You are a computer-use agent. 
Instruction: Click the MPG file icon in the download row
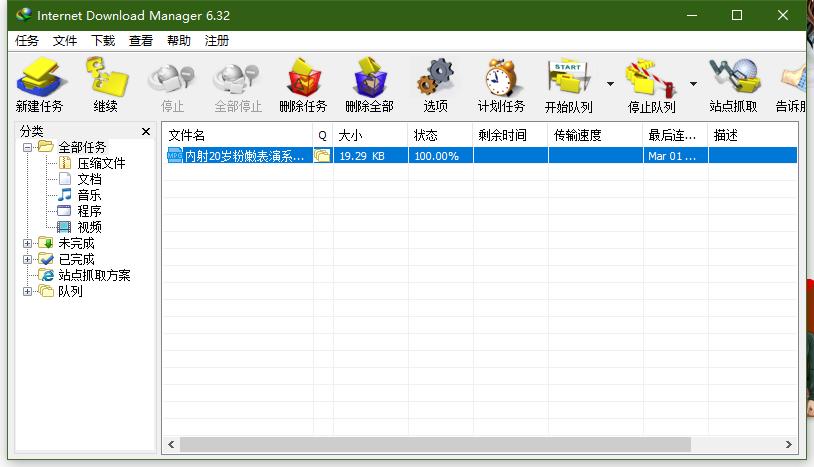[x=174, y=155]
